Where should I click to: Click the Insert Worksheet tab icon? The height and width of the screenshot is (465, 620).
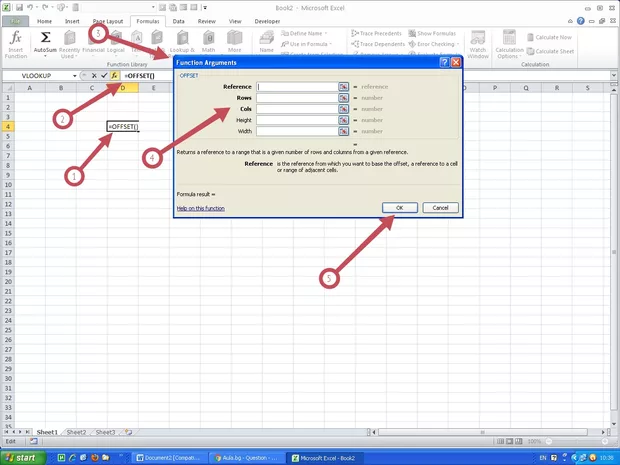[x=129, y=432]
